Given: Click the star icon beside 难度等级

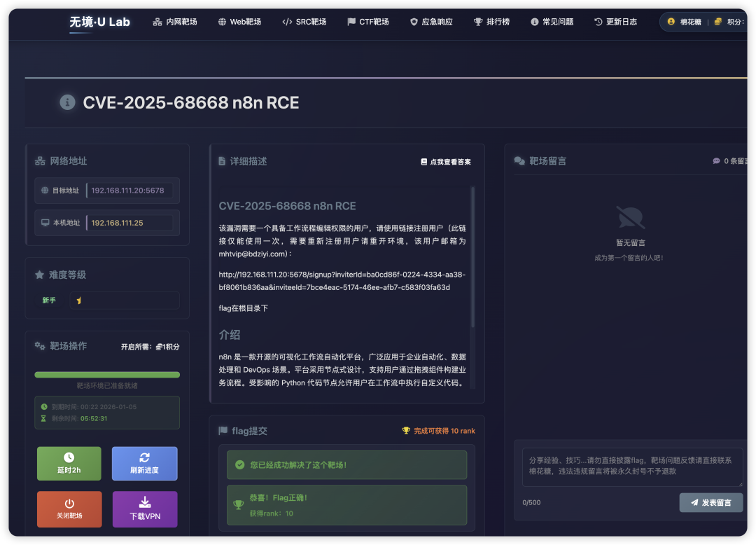Looking at the screenshot, I should pyautogui.click(x=39, y=275).
